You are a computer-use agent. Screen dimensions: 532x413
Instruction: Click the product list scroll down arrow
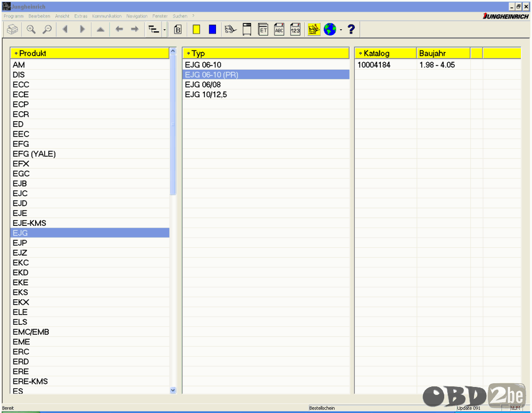tap(173, 390)
